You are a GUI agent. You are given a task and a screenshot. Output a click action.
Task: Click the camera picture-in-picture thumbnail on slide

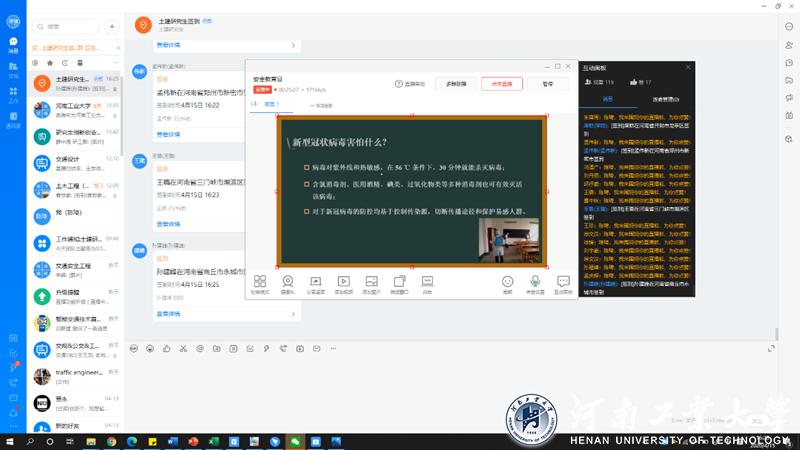[509, 240]
